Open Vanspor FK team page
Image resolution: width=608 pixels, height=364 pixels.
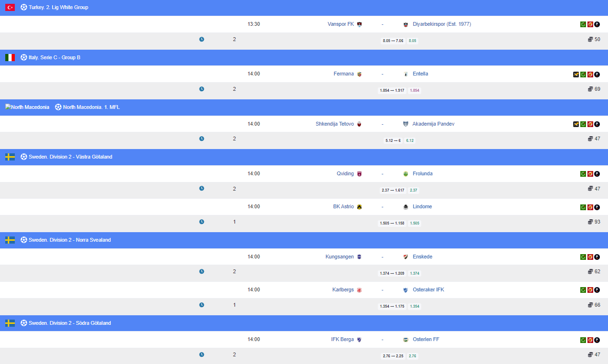tap(341, 24)
